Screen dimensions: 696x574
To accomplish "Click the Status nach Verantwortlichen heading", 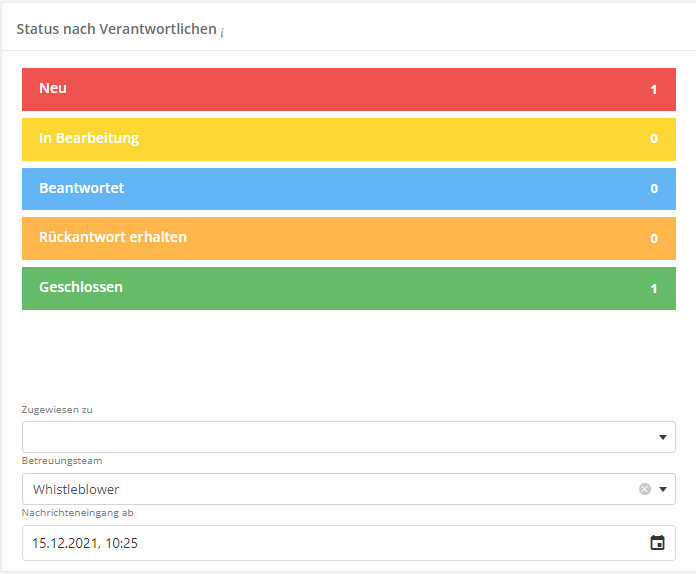I will coord(116,29).
